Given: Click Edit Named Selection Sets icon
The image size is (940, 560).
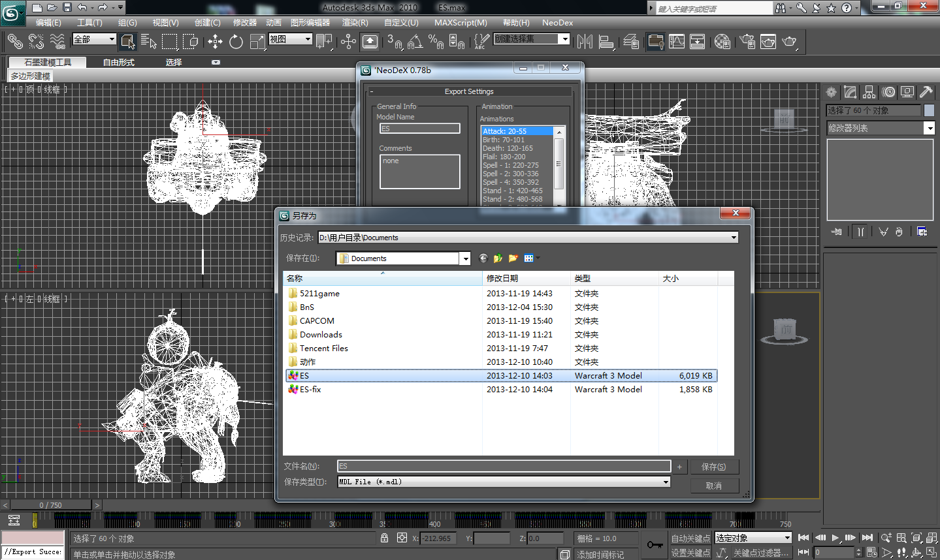Looking at the screenshot, I should (482, 42).
